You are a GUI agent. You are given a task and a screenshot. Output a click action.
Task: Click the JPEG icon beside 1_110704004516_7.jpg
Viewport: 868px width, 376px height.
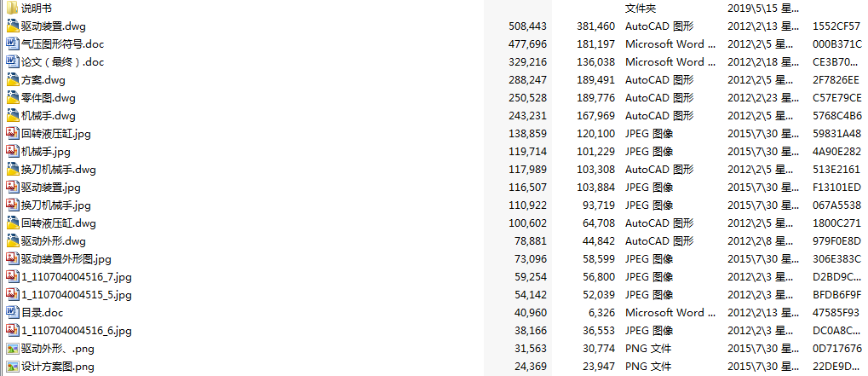[12, 276]
